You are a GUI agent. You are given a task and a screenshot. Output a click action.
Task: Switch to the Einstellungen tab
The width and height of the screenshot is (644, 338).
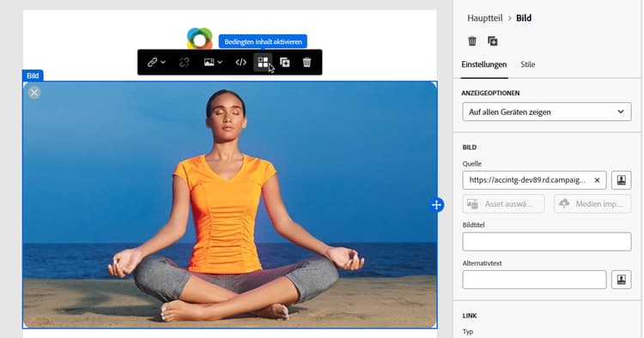483,64
